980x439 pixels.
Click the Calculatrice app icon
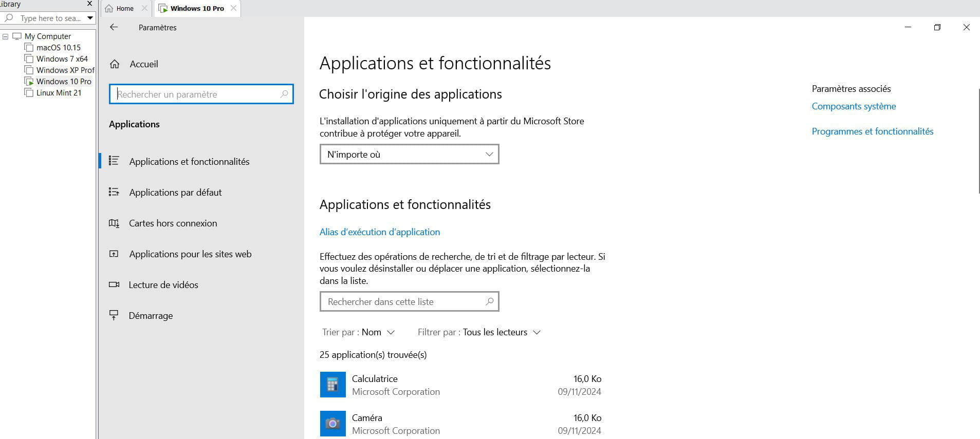[x=332, y=385]
